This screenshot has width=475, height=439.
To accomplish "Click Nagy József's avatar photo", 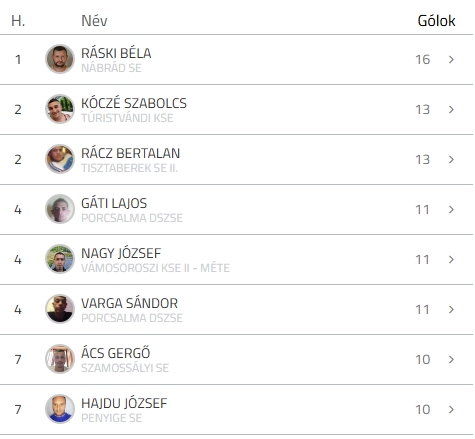I will point(60,259).
